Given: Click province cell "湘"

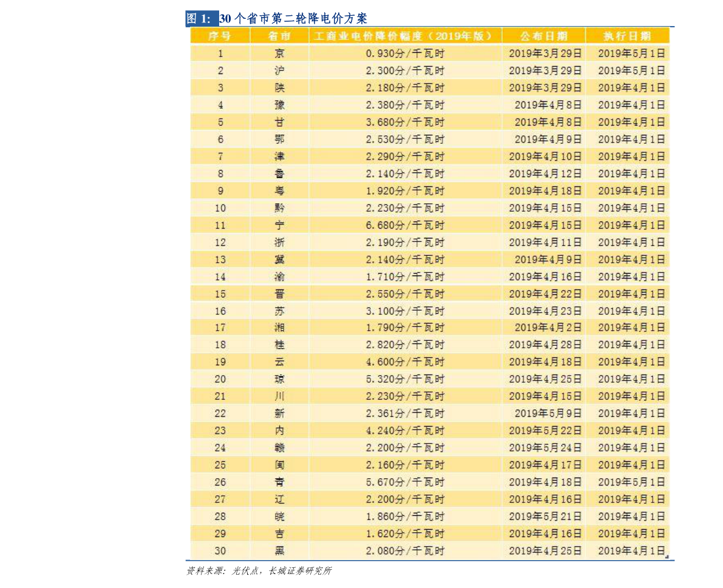Looking at the screenshot, I should (279, 328).
